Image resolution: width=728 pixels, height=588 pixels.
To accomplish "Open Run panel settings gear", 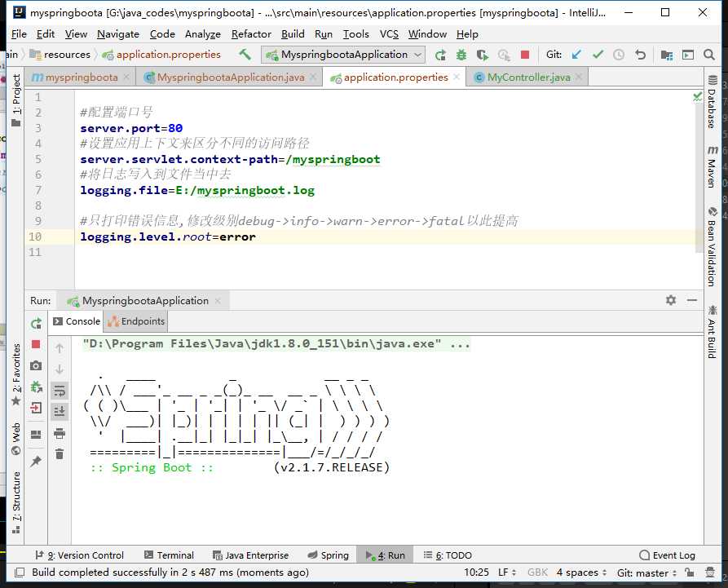I will click(670, 300).
